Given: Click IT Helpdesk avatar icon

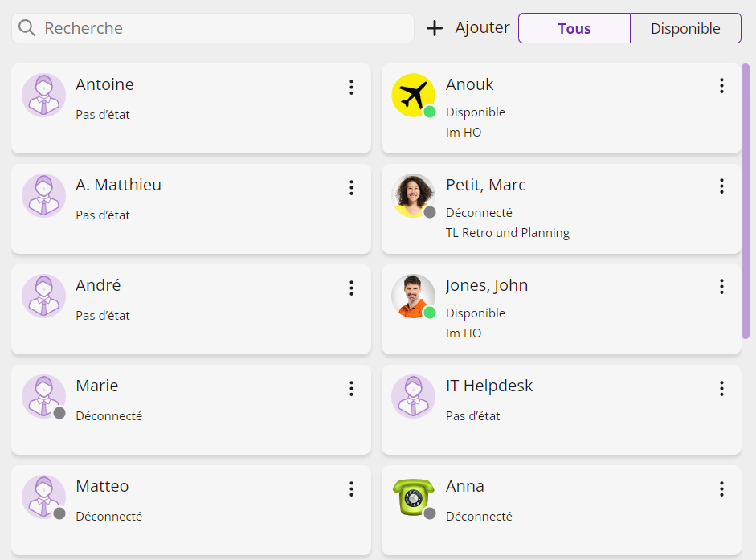Looking at the screenshot, I should pyautogui.click(x=413, y=396).
